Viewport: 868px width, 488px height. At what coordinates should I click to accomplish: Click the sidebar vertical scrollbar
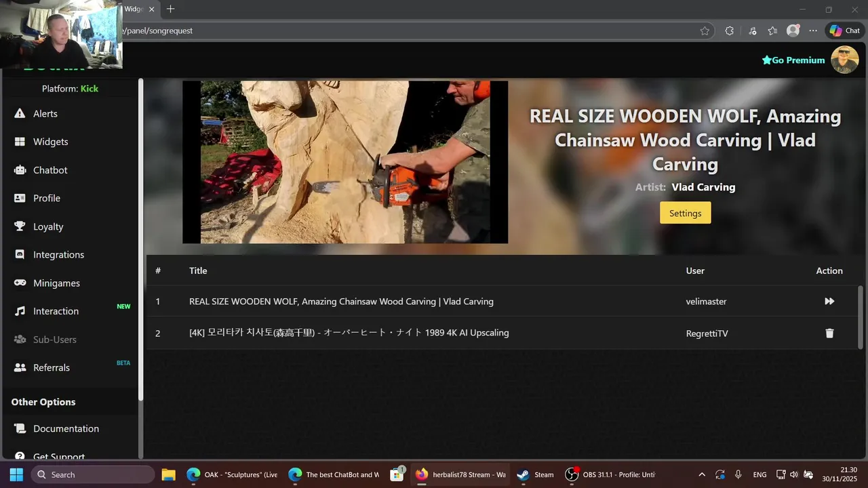(141, 239)
